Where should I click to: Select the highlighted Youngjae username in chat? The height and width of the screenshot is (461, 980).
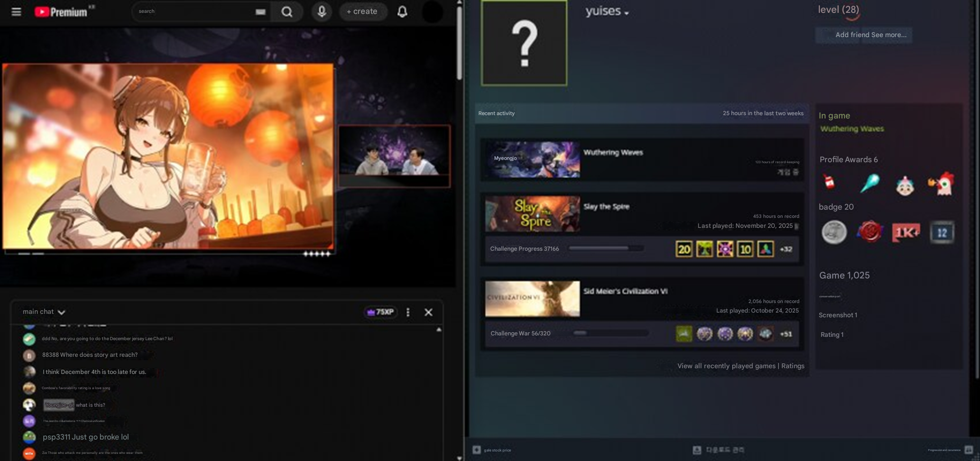coord(59,405)
